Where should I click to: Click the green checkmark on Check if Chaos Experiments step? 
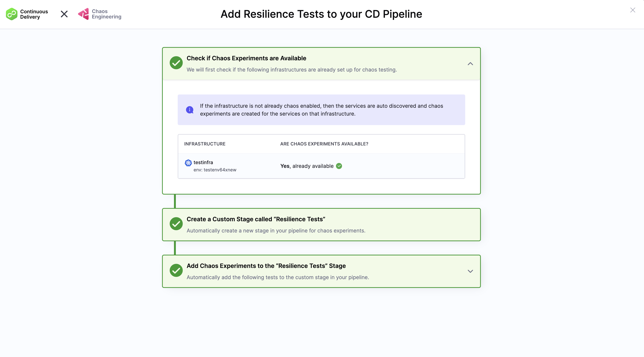(x=176, y=63)
